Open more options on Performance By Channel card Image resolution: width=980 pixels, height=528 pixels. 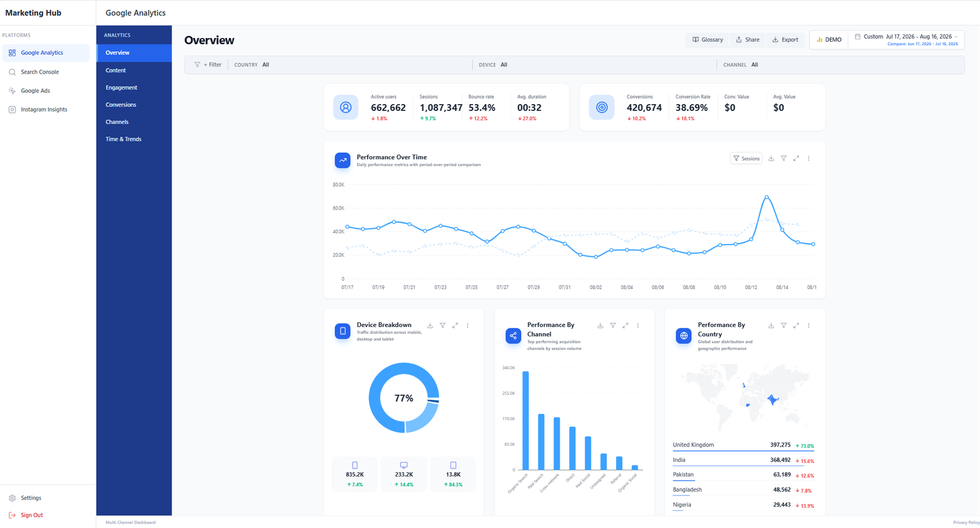(638, 326)
